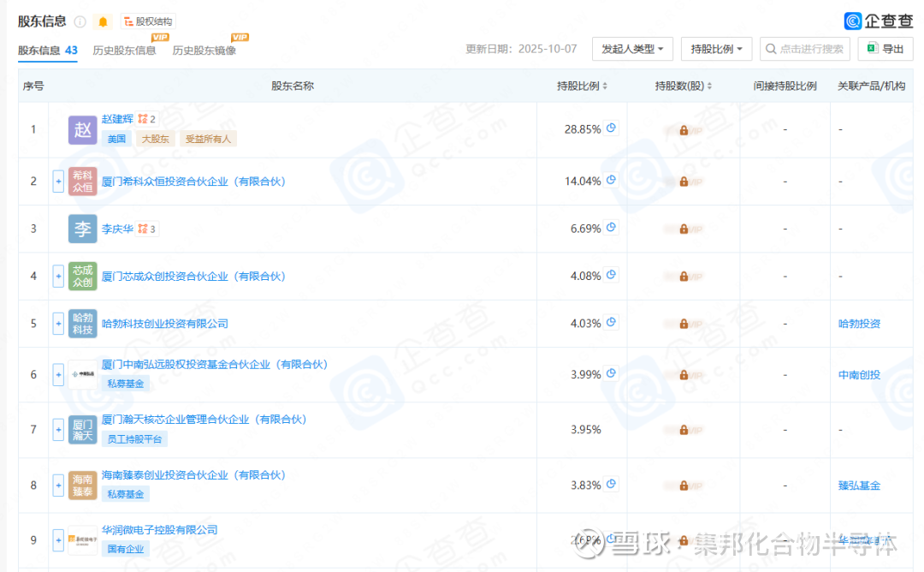924x572 pixels.
Task: Click the 导出 export button
Action: click(x=885, y=49)
